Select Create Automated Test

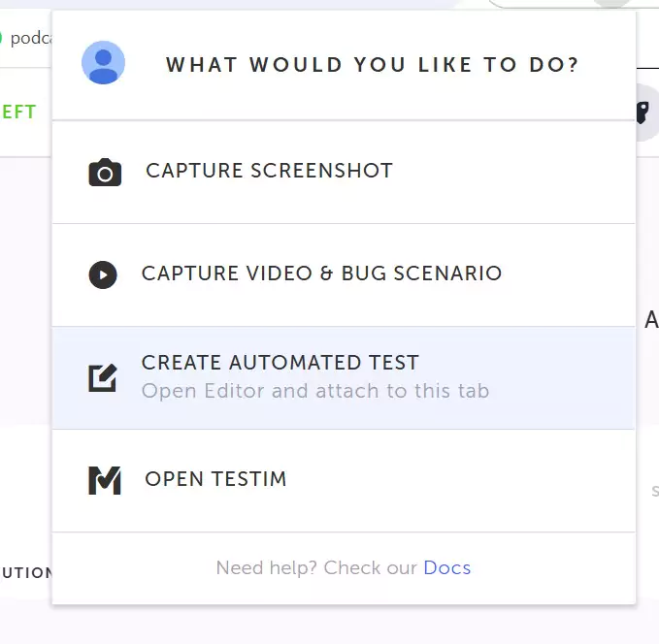[x=344, y=377]
